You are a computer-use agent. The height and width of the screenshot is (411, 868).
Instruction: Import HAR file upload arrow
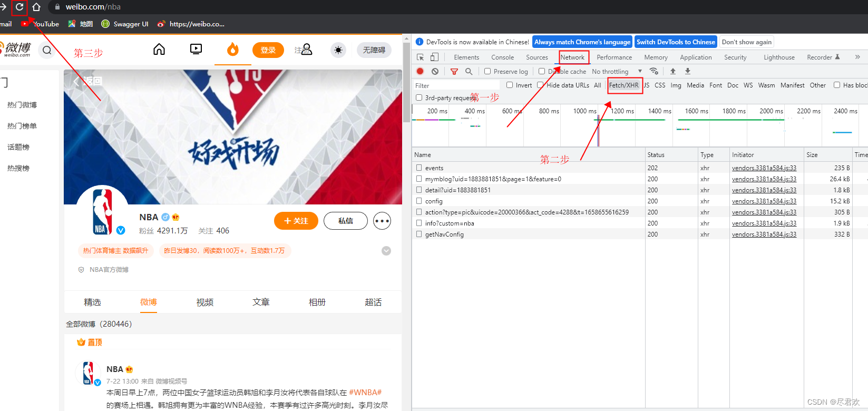673,71
